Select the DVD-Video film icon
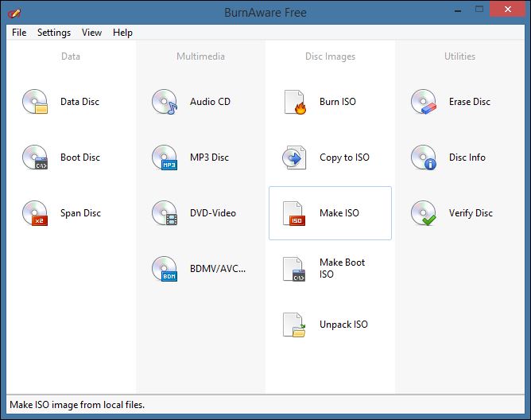 tap(165, 213)
